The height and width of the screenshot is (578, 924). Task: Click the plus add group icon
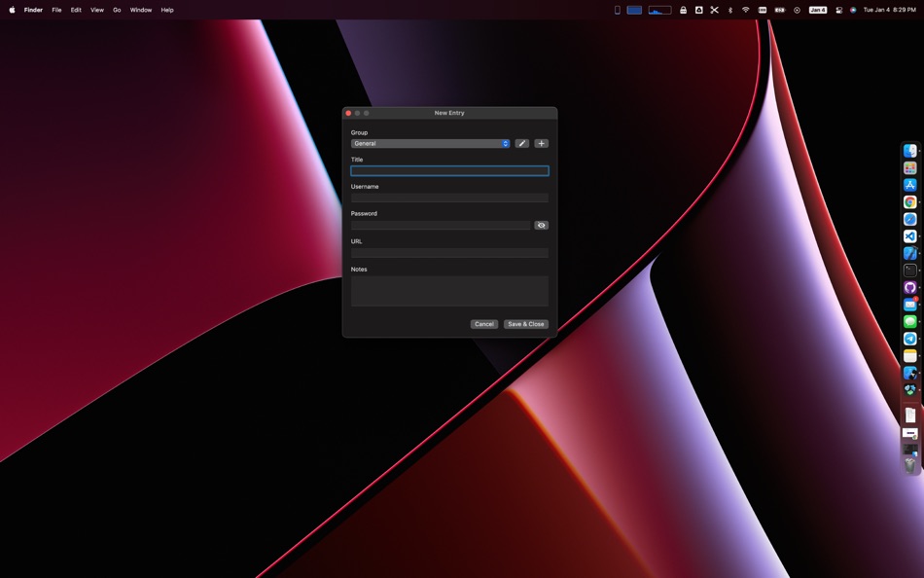click(x=541, y=143)
